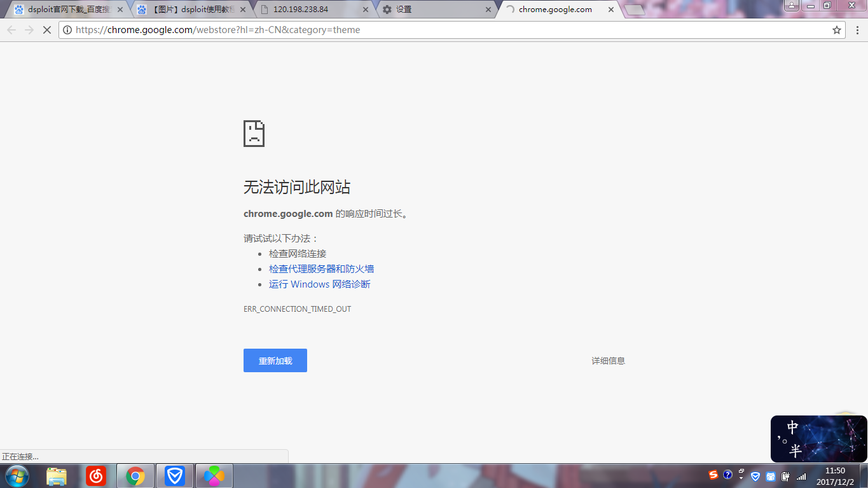Bookmark this page with the star icon
Viewport: 868px width, 488px height.
(837, 30)
